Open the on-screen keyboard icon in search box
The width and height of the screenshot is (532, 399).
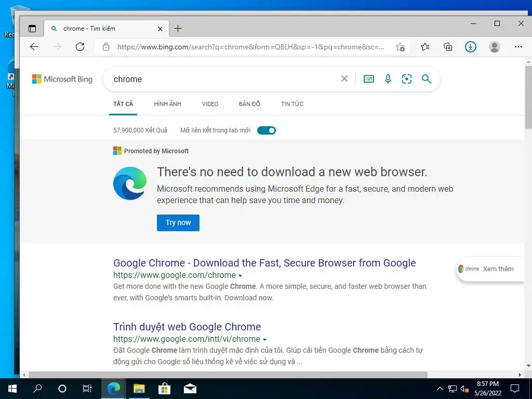369,79
